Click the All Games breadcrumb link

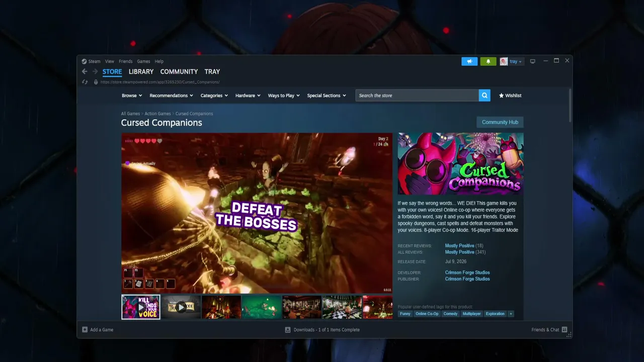click(130, 114)
